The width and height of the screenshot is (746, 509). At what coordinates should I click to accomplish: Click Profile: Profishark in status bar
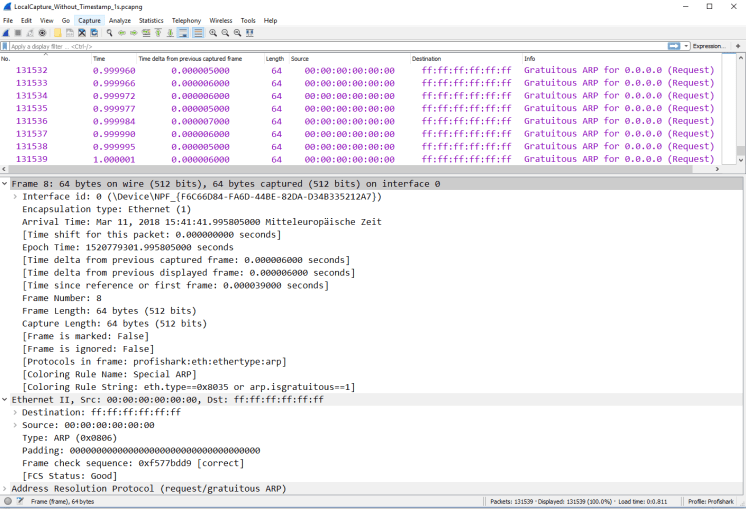[711, 501]
